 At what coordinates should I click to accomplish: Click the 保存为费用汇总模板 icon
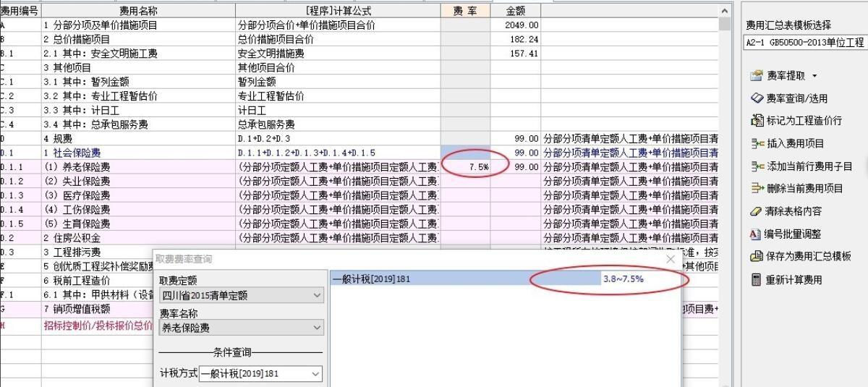pyautogui.click(x=757, y=256)
